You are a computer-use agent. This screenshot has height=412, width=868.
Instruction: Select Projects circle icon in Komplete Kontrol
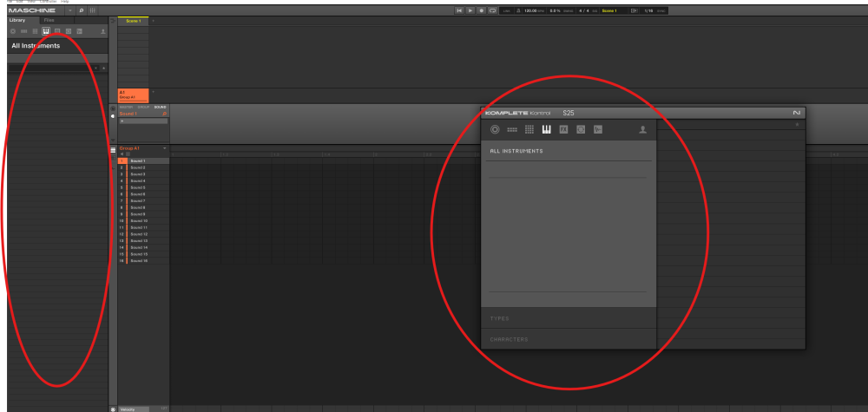[x=495, y=129]
